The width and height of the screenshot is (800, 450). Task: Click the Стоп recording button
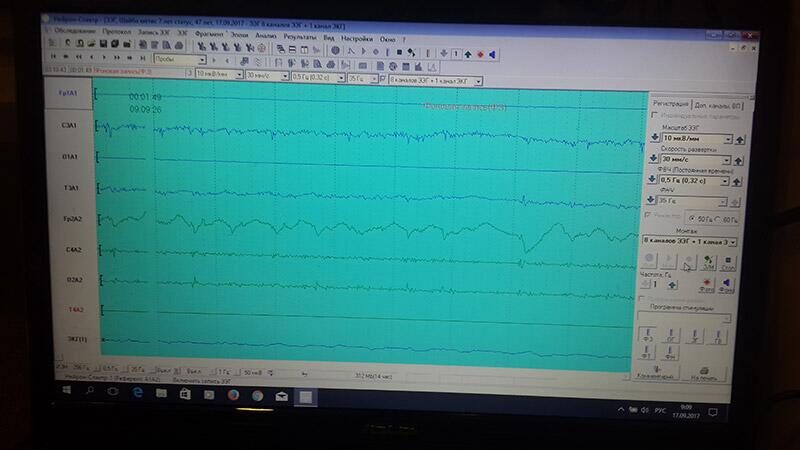728,263
